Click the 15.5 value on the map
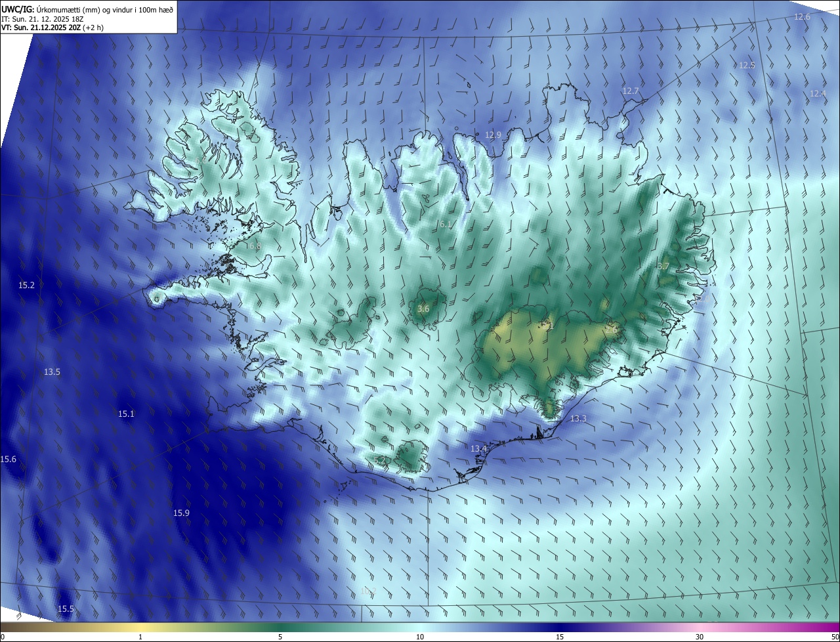The height and width of the screenshot is (642, 840). click(66, 609)
